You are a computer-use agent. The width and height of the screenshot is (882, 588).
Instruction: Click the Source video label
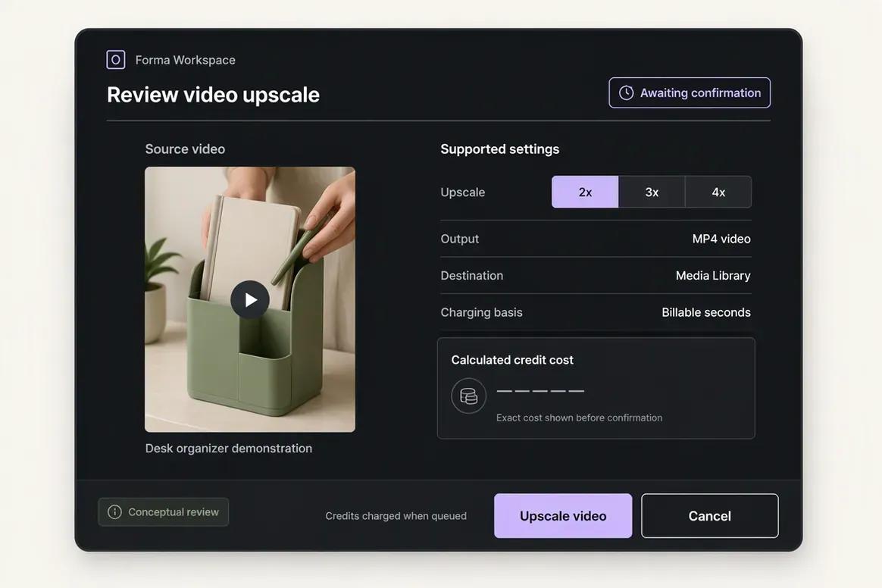tap(185, 149)
